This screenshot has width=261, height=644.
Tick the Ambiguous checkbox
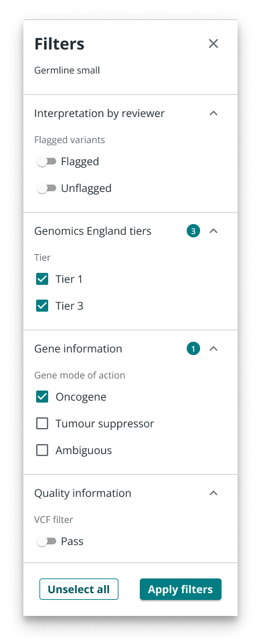(x=42, y=450)
